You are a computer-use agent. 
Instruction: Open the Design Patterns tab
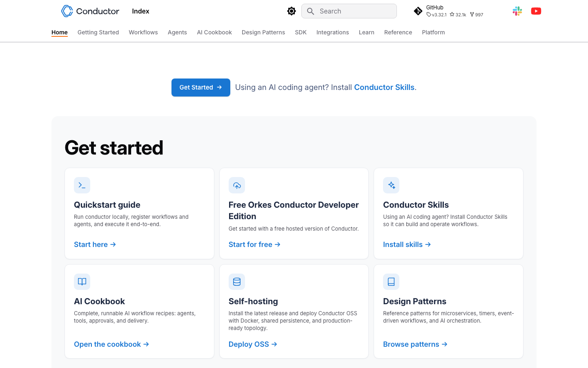[263, 32]
